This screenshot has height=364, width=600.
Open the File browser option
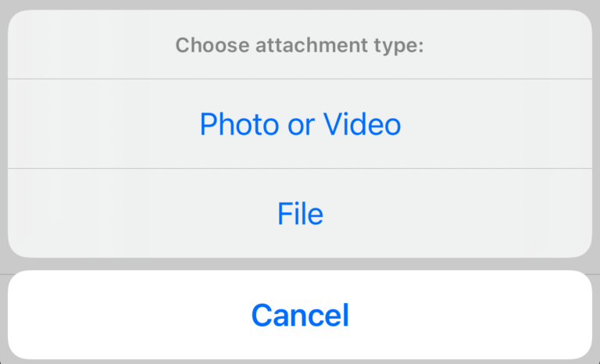[x=300, y=213]
